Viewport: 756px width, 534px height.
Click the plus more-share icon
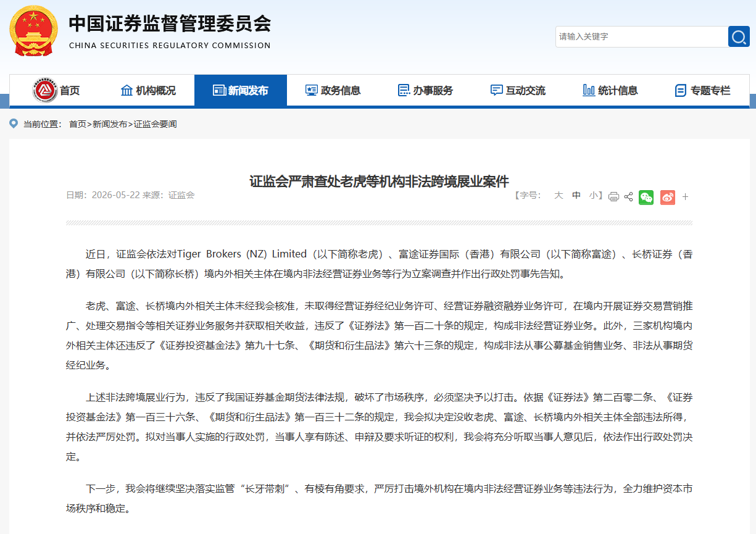coord(685,197)
